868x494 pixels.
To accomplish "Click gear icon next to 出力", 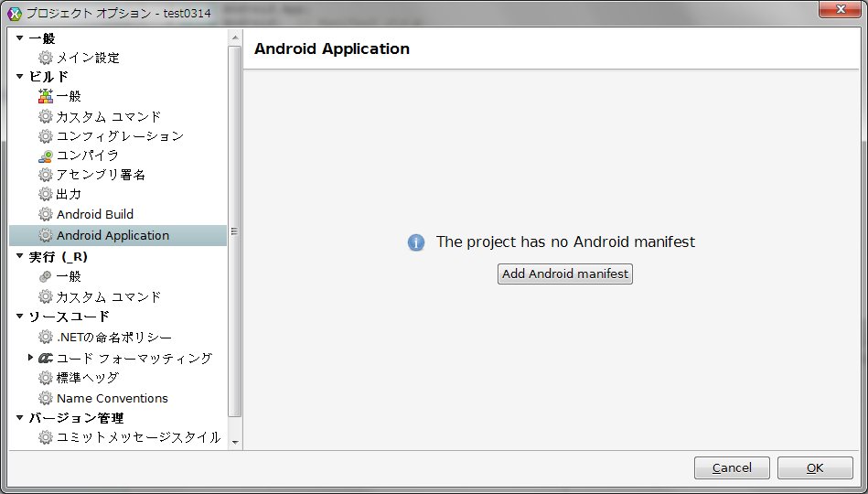I will click(x=46, y=194).
